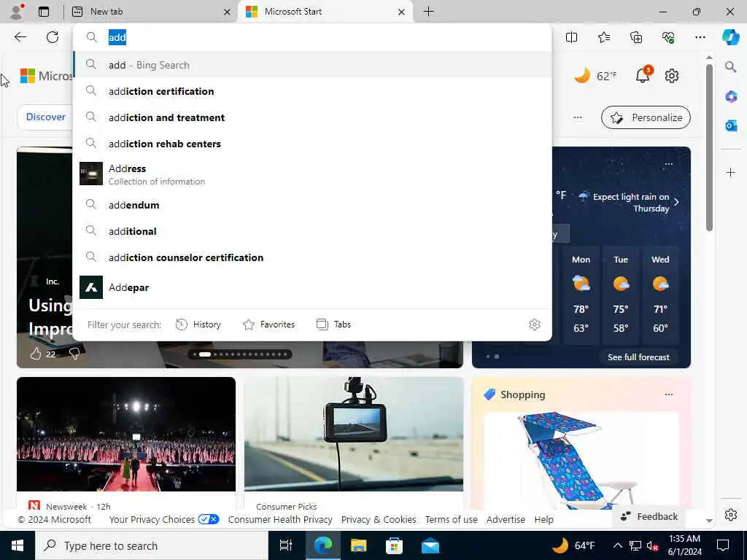Screen dimensions: 747x560
Task: Choose 'addendum' suggestion
Action: coord(312,205)
